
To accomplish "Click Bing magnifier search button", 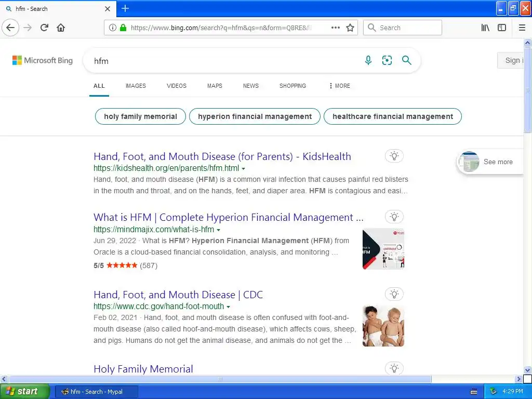I will point(406,60).
